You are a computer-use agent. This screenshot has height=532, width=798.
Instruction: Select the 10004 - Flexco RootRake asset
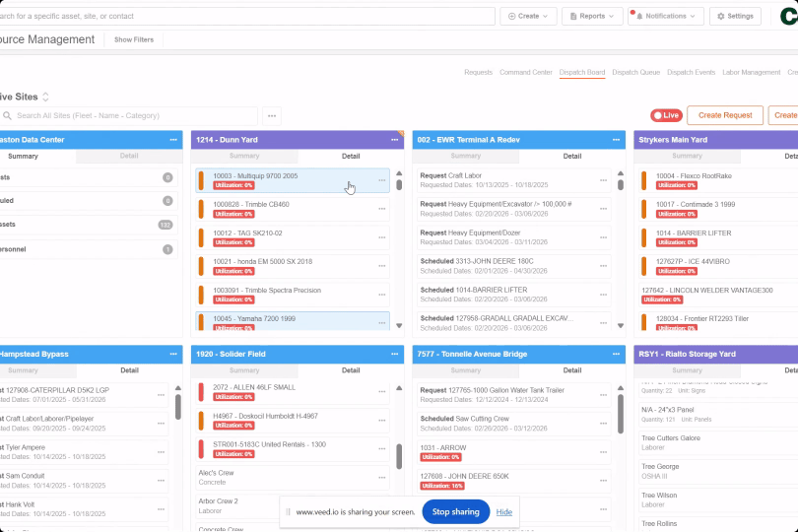coord(718,180)
